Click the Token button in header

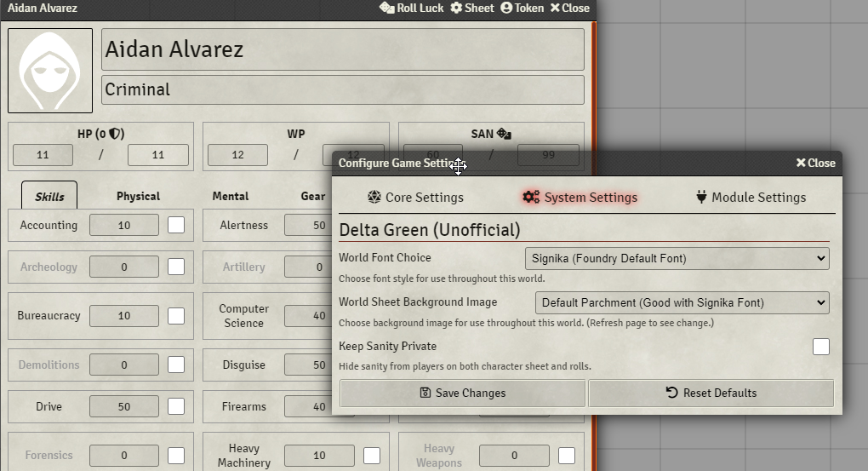pos(522,8)
